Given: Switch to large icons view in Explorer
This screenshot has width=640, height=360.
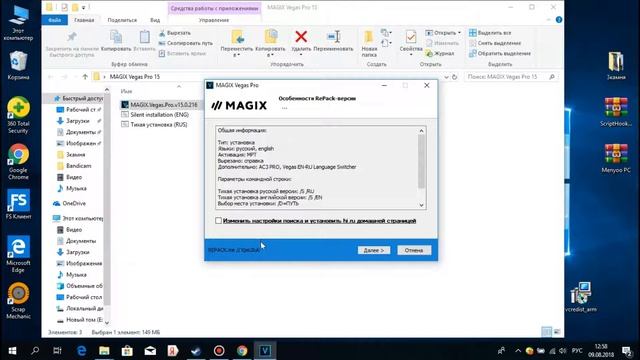Looking at the screenshot, I should 556,332.
